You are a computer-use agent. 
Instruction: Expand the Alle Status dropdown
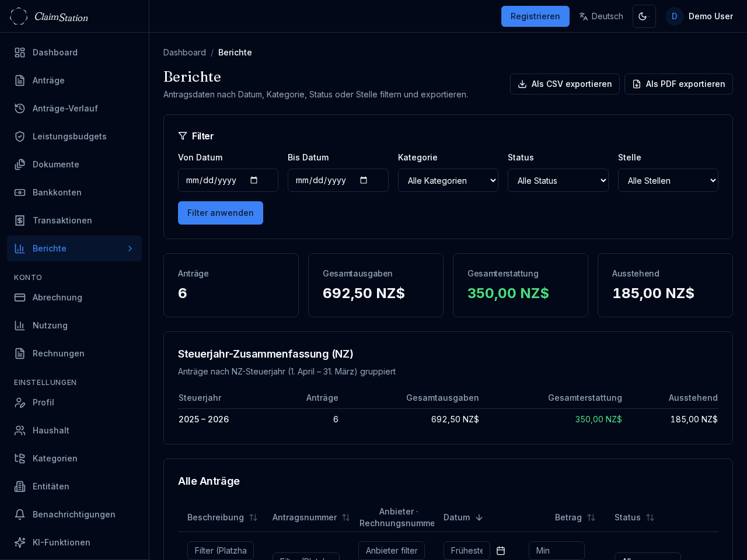pos(557,180)
